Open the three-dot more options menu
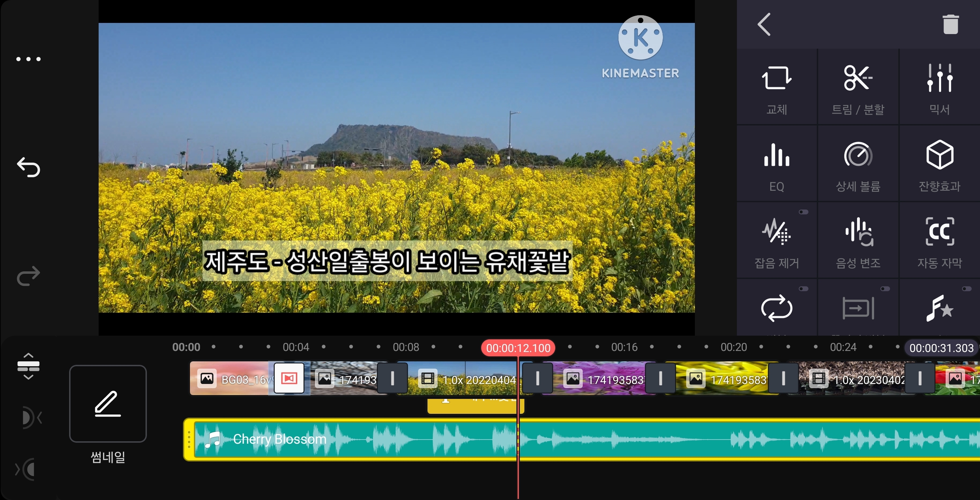The image size is (980, 500). (28, 59)
